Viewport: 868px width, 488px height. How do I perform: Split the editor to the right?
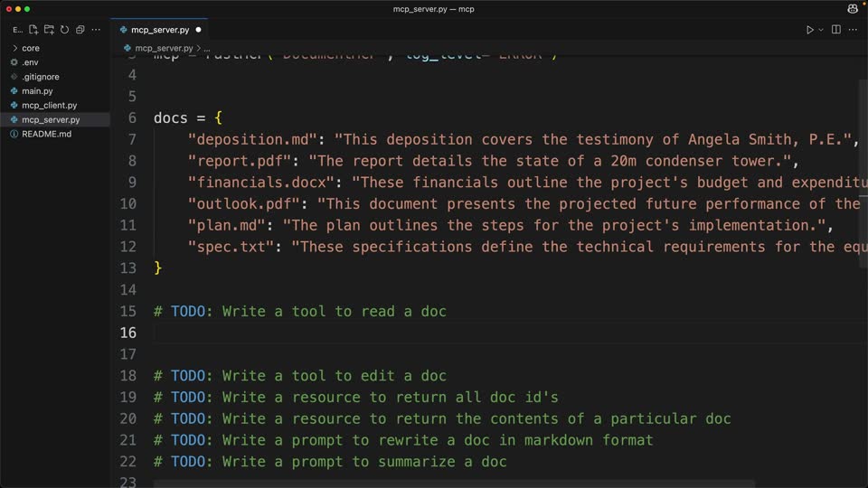click(x=835, y=29)
